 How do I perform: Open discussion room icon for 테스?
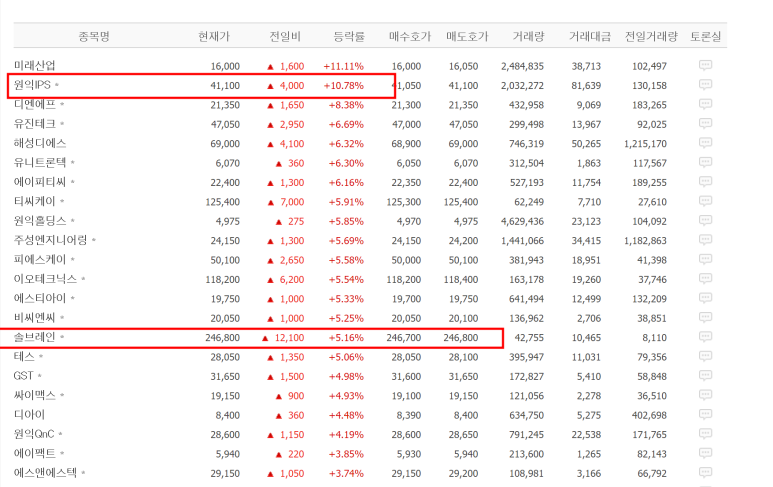click(705, 356)
